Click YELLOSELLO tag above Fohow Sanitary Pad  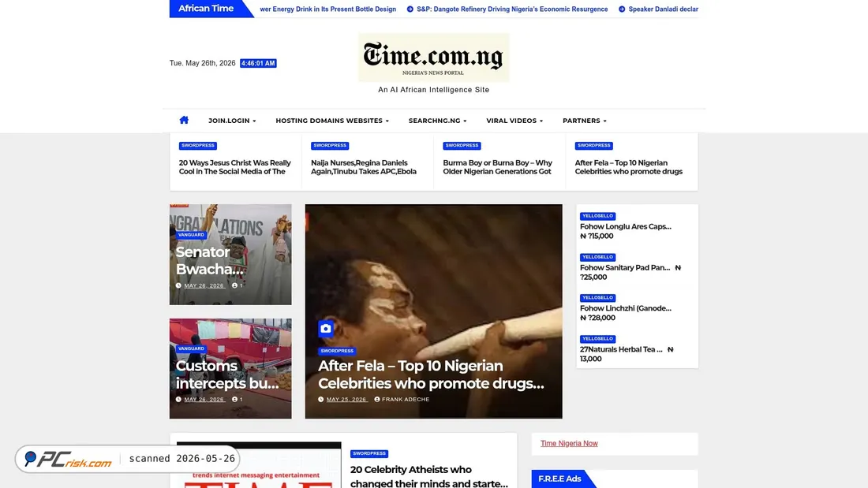click(597, 257)
